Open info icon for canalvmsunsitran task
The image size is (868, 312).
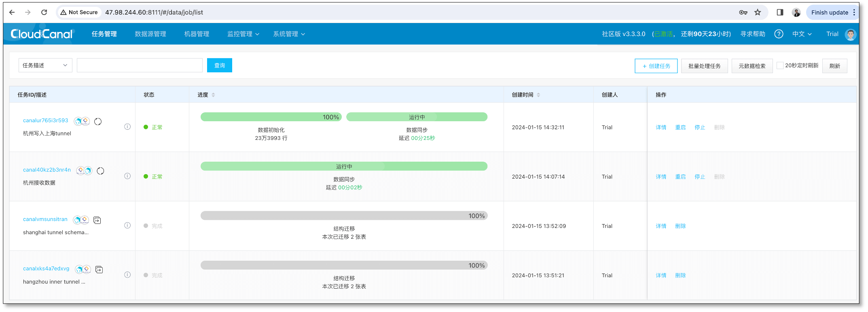[127, 226]
